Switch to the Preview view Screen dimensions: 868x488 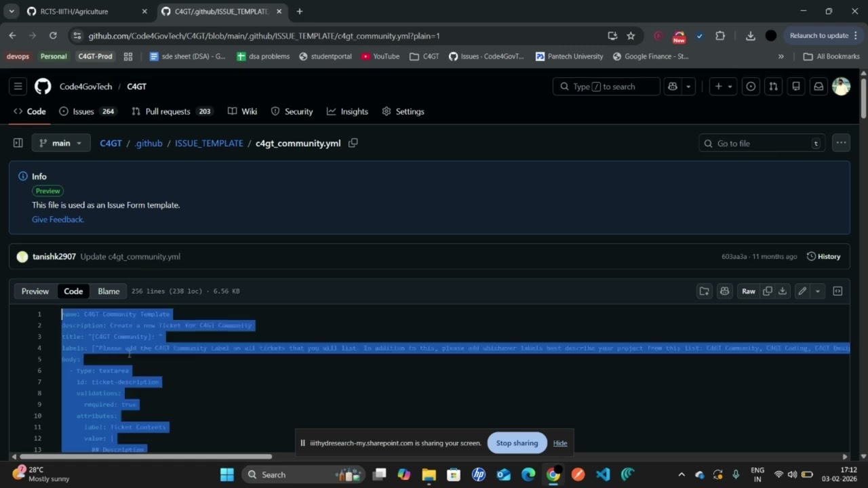tap(35, 291)
